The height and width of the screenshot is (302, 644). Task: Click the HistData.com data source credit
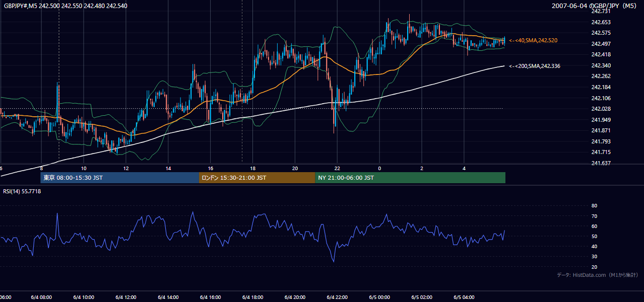click(x=598, y=275)
